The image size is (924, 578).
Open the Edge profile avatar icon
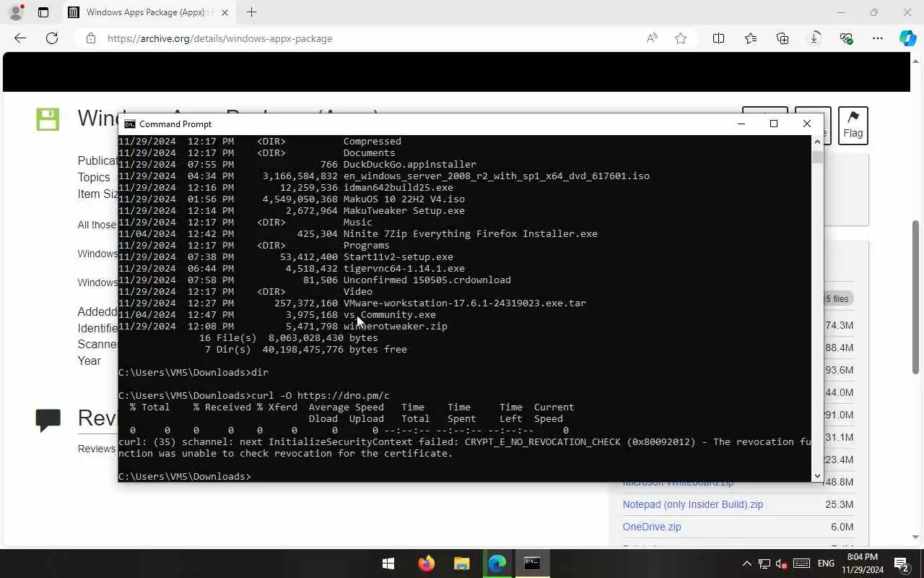click(x=15, y=12)
